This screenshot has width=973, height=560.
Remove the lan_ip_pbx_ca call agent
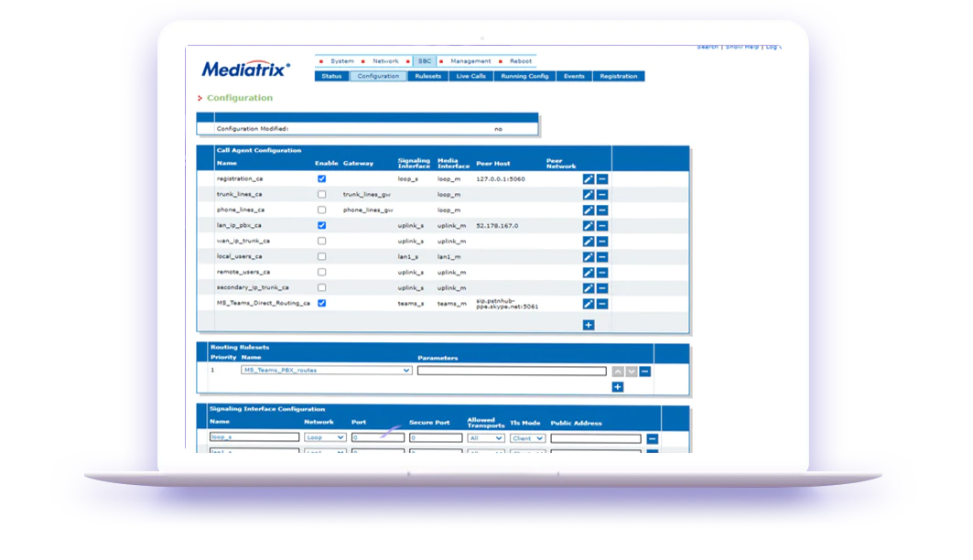click(602, 226)
